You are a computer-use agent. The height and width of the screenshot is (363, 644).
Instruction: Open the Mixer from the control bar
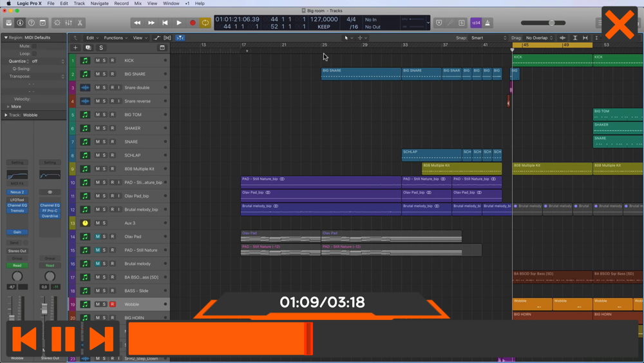click(69, 23)
